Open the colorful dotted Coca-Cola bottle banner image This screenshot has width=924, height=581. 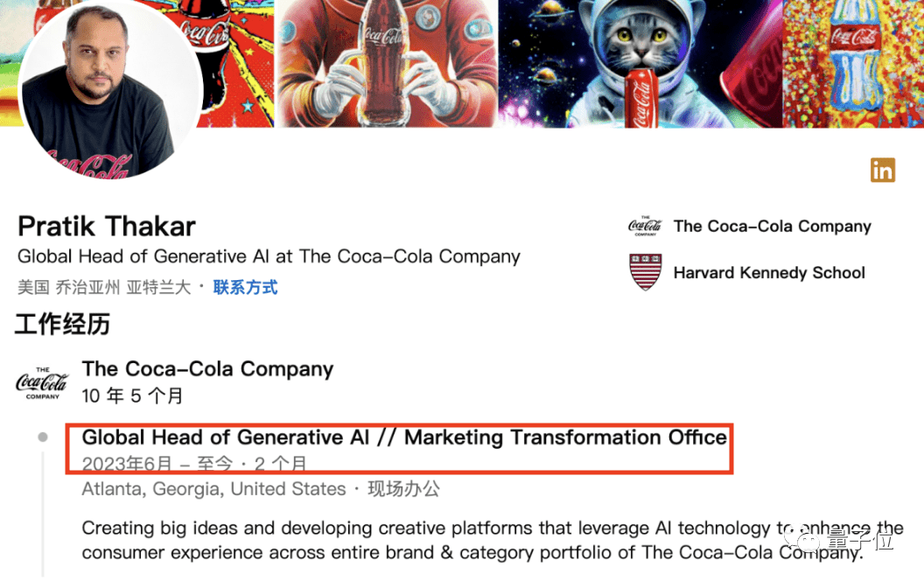[x=852, y=64]
